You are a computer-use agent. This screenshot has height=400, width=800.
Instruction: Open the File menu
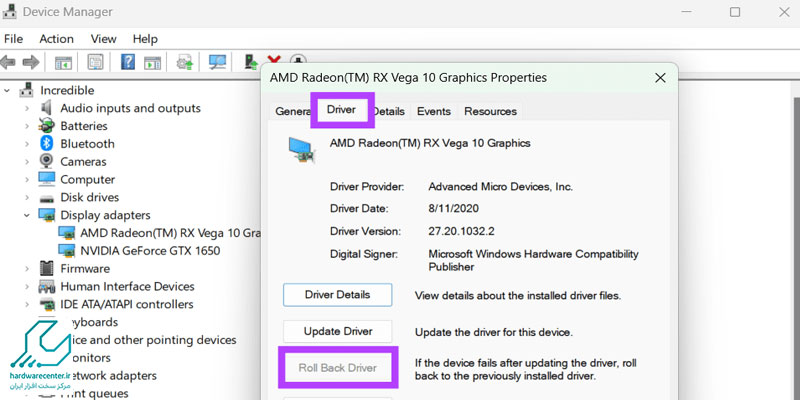(x=13, y=39)
